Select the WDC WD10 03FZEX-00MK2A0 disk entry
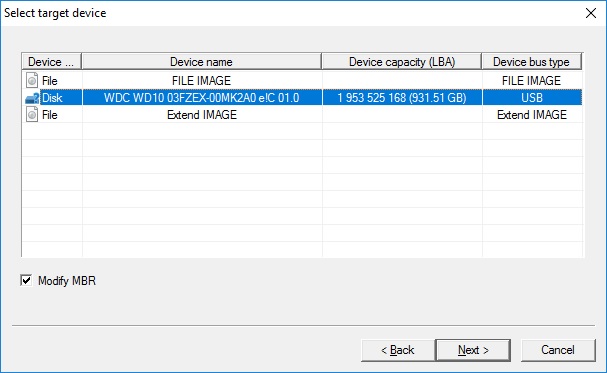607x373 pixels. (201, 98)
